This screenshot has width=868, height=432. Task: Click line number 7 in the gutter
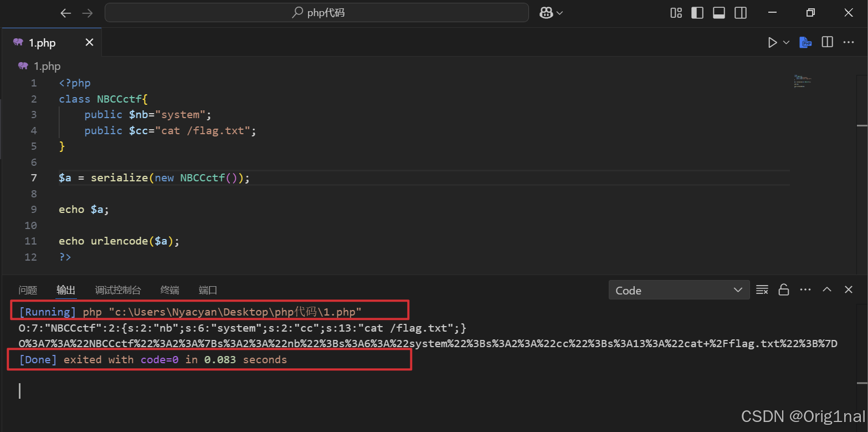(x=34, y=178)
